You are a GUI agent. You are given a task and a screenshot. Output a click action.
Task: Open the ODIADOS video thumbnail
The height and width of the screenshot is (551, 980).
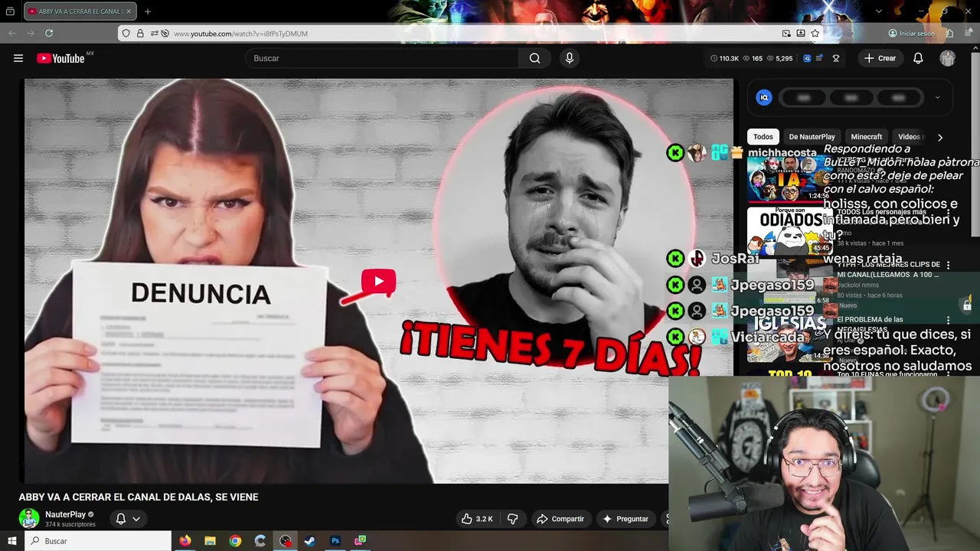(x=789, y=231)
